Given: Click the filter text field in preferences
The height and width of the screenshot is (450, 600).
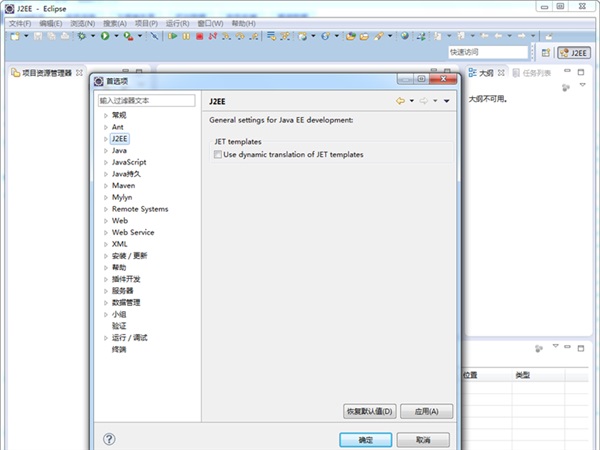Looking at the screenshot, I should point(147,101).
